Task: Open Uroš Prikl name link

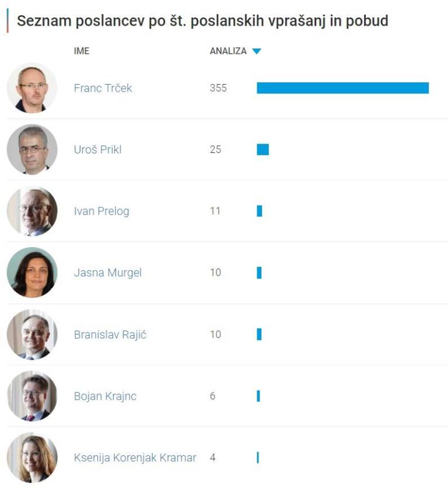Action: point(97,149)
